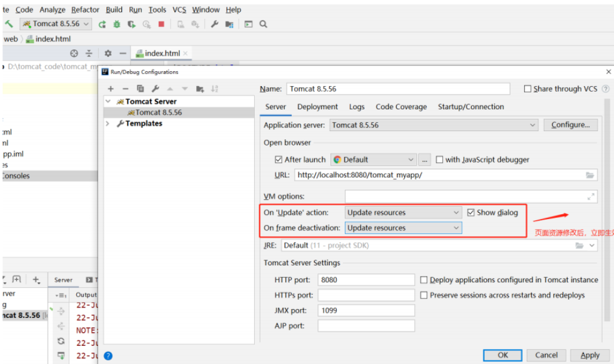This screenshot has width=614, height=364.
Task: Click the collapse all icon in project panel
Action: 89,53
